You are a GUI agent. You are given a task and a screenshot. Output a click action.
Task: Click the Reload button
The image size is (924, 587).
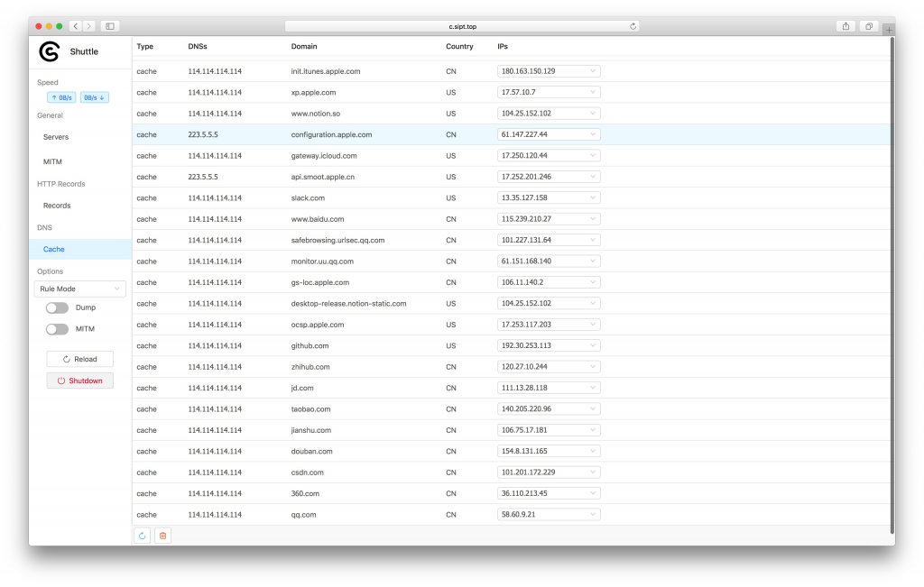80,359
